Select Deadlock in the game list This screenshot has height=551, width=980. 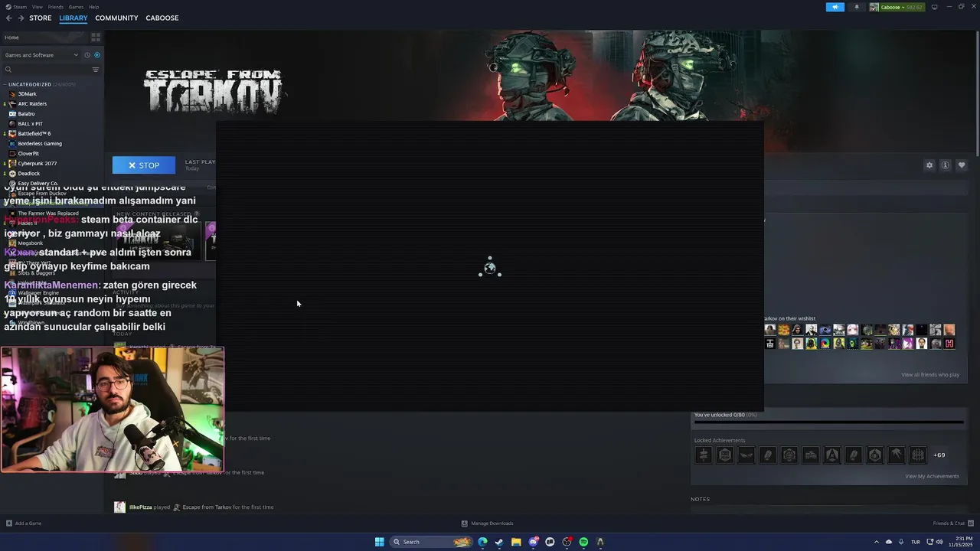[28, 174]
